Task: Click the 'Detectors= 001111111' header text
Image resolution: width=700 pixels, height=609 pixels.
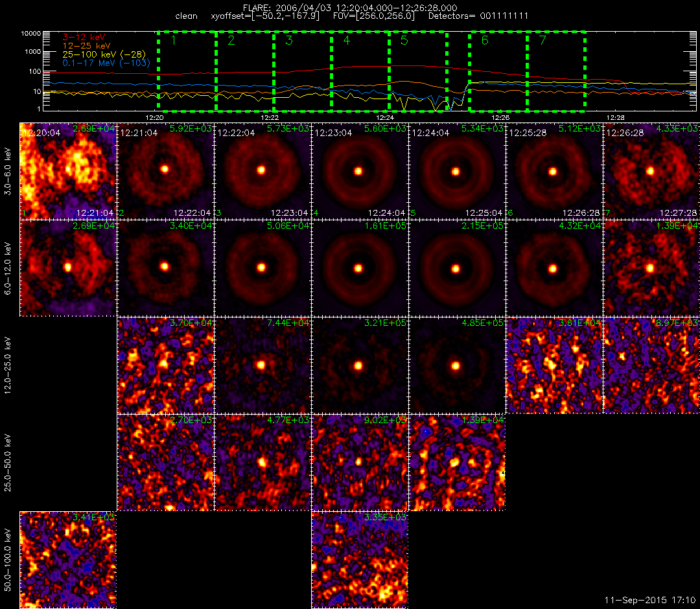Action: pyautogui.click(x=478, y=16)
